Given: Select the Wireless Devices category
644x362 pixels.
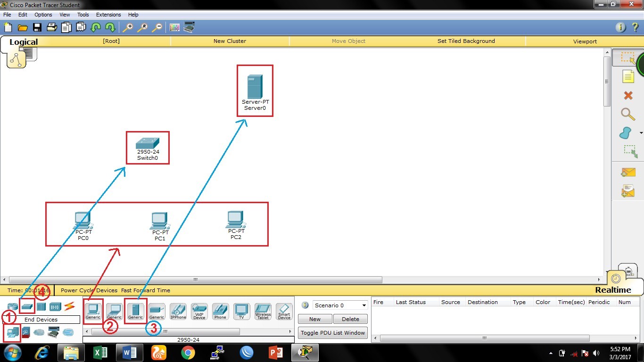Looking at the screenshot, I should click(x=55, y=306).
